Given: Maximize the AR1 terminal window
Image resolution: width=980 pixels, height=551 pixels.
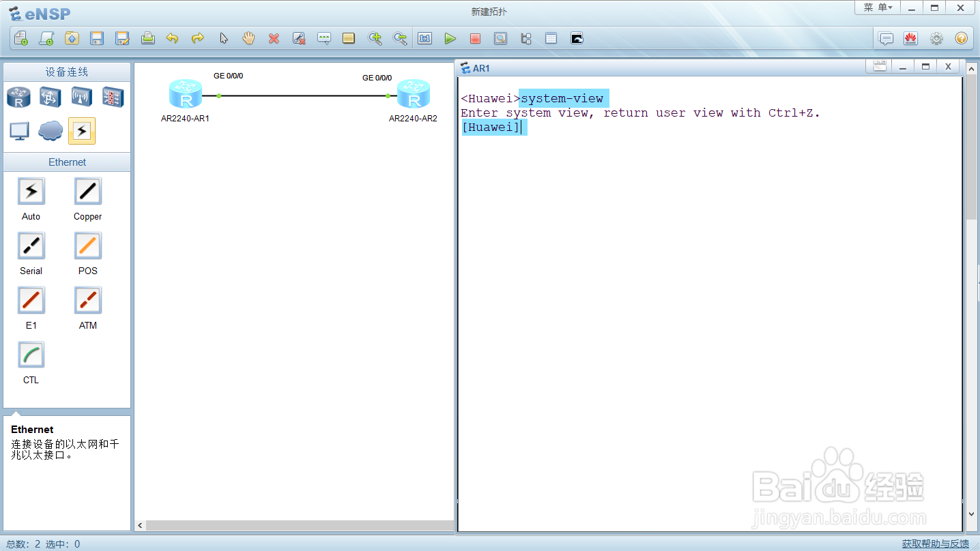Looking at the screenshot, I should pyautogui.click(x=925, y=66).
